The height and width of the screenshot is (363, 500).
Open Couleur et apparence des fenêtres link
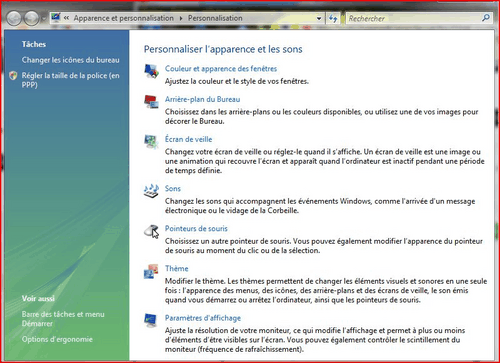click(x=221, y=69)
